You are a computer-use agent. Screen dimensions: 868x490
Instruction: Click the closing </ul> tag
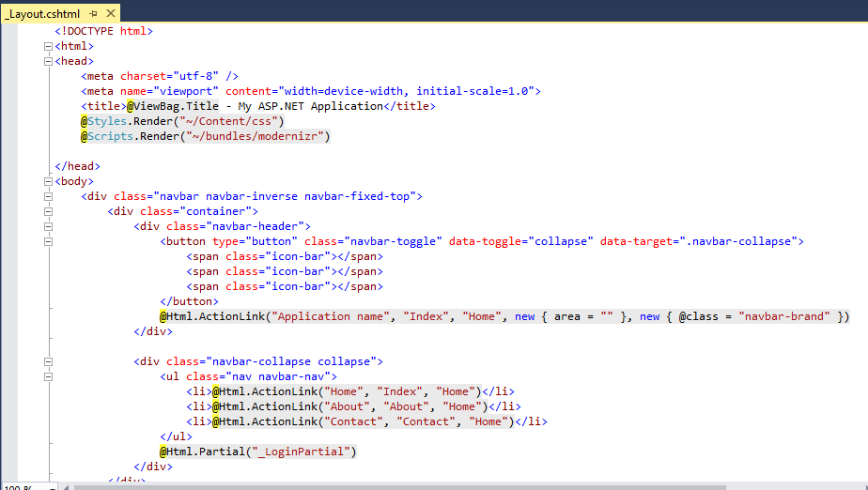click(x=176, y=436)
